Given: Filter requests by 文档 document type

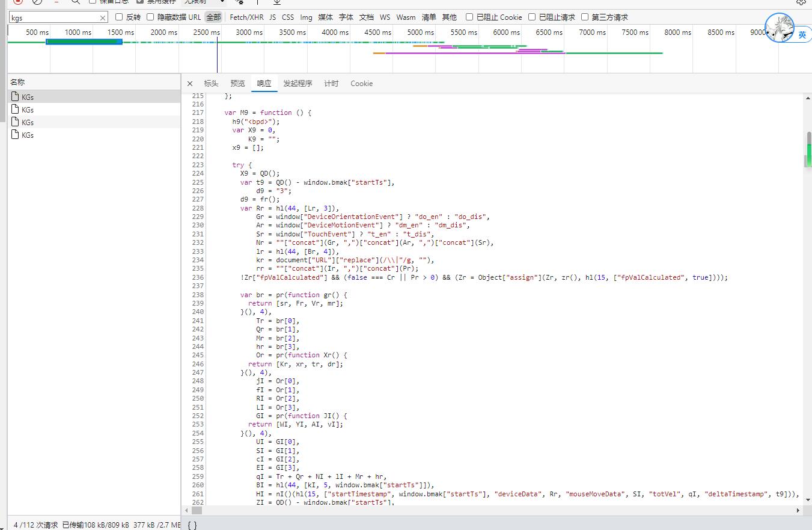Looking at the screenshot, I should (x=366, y=17).
